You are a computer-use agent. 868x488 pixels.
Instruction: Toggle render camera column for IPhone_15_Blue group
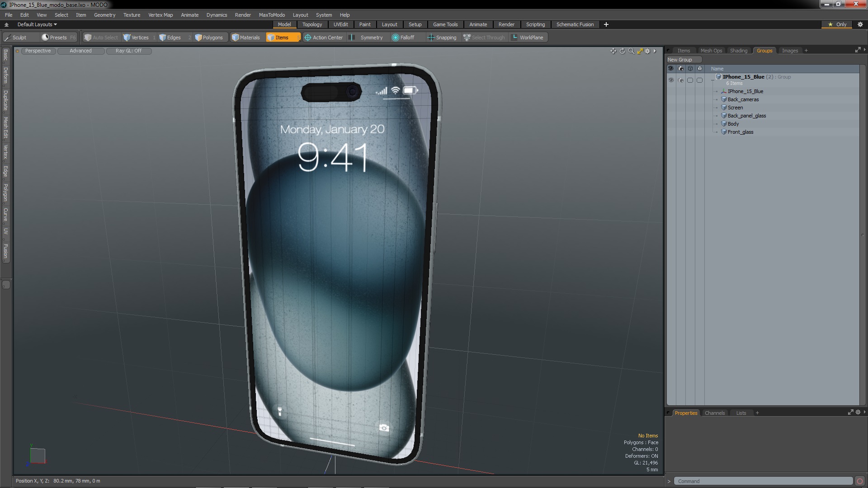click(681, 80)
